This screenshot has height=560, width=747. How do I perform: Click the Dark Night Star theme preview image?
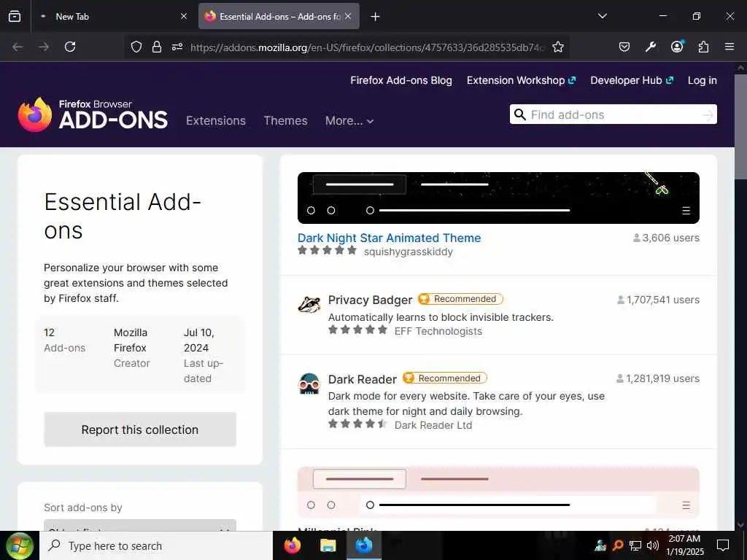(498, 198)
